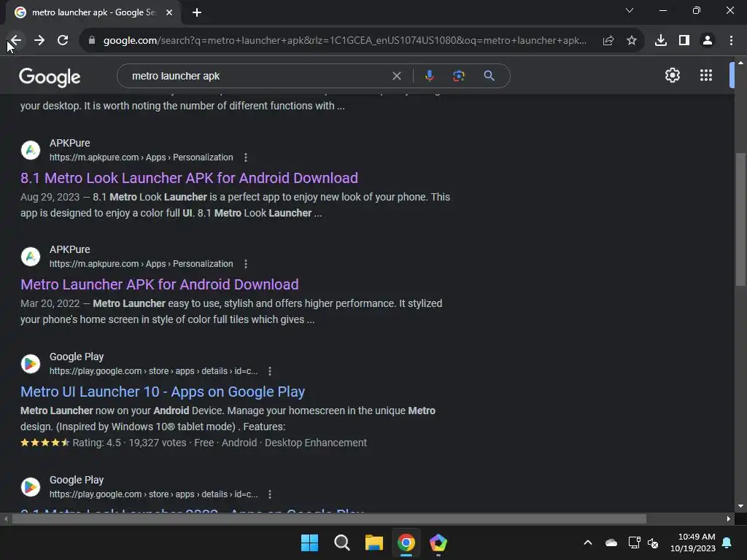747x560 pixels.
Task: Open Windows Start menu
Action: coord(309,542)
